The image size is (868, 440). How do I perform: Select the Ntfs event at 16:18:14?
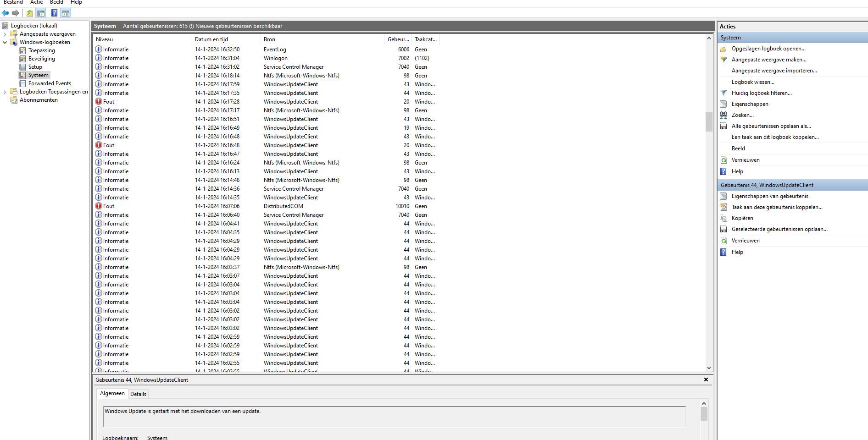tap(266, 76)
